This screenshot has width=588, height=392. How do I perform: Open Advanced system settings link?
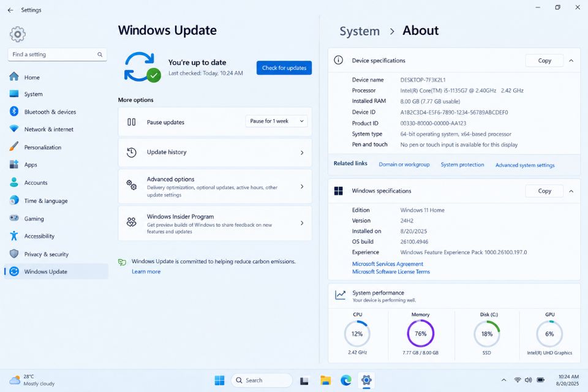click(x=525, y=165)
